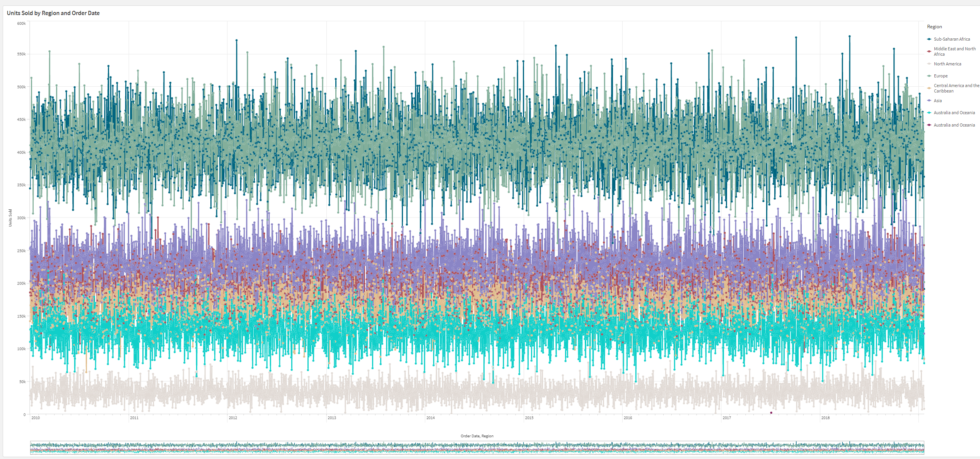
Task: Click the purple Asia legend marker
Action: [930, 101]
